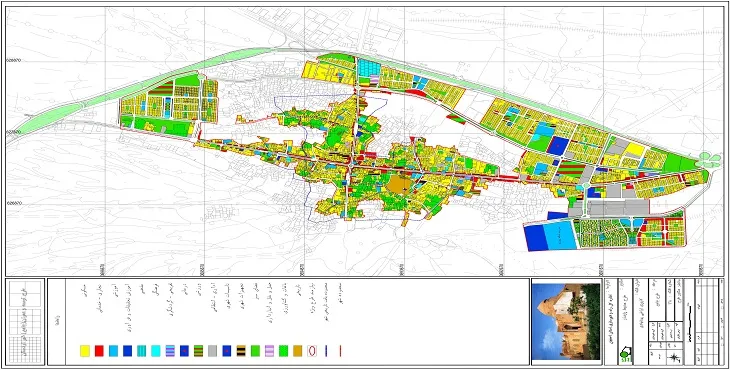Select the solid red legend swatch
Viewport: 730px width, 370px height.
pyautogui.click(x=99, y=351)
